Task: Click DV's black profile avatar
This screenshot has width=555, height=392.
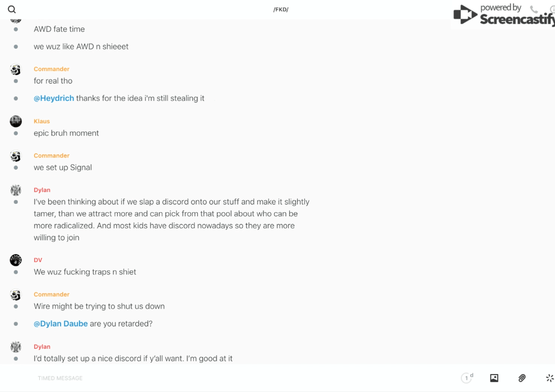Action: coord(16,260)
